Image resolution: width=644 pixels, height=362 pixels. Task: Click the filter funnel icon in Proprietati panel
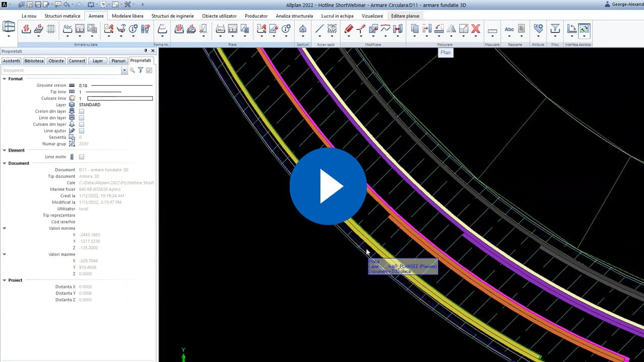140,71
